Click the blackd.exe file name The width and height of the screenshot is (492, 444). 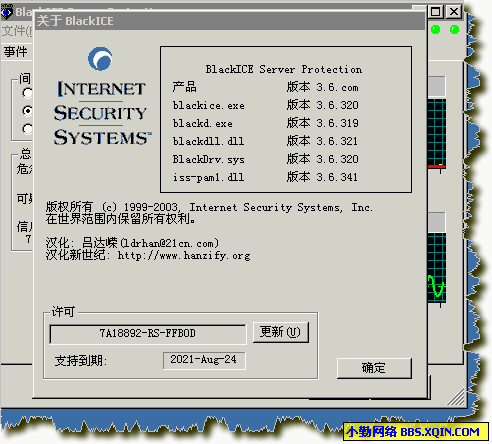pos(203,124)
